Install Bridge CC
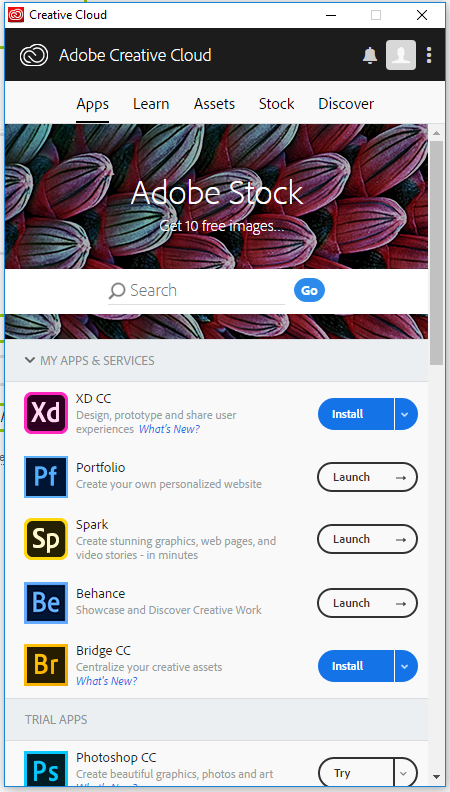Viewport: 450px width, 792px height. tap(356, 666)
